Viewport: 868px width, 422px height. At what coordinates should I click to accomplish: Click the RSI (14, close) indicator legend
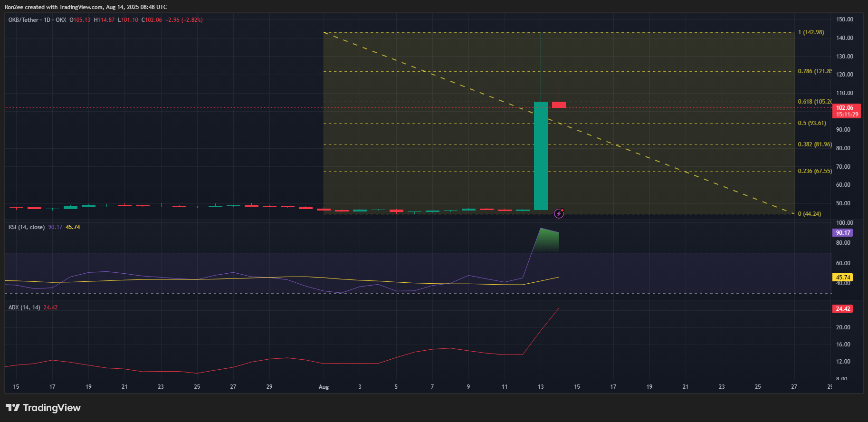[27, 227]
